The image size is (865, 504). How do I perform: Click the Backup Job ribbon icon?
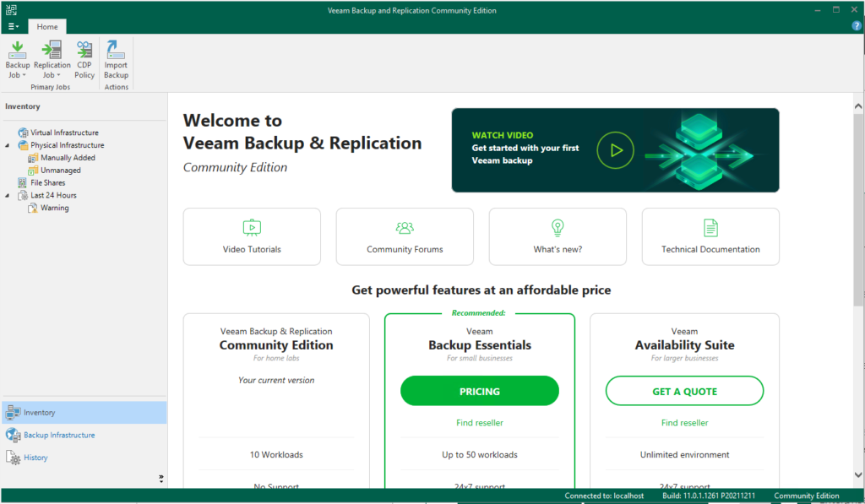(17, 59)
